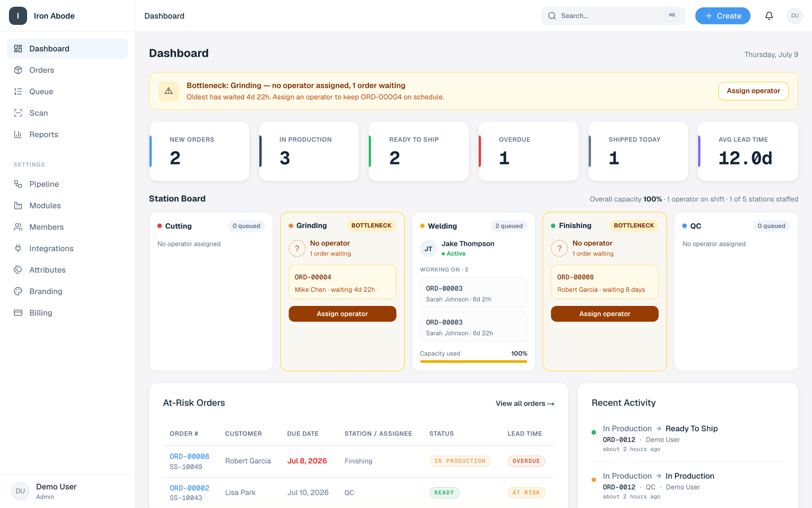Open the New Orders stat card
The image size is (812, 508).
tap(199, 151)
